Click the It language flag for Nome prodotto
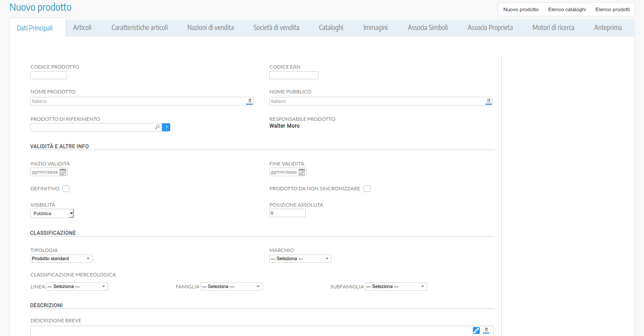This screenshot has width=644, height=336. (250, 101)
